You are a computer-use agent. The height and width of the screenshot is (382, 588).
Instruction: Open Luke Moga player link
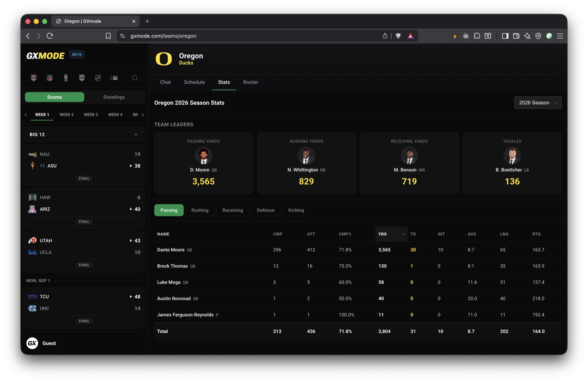point(169,282)
